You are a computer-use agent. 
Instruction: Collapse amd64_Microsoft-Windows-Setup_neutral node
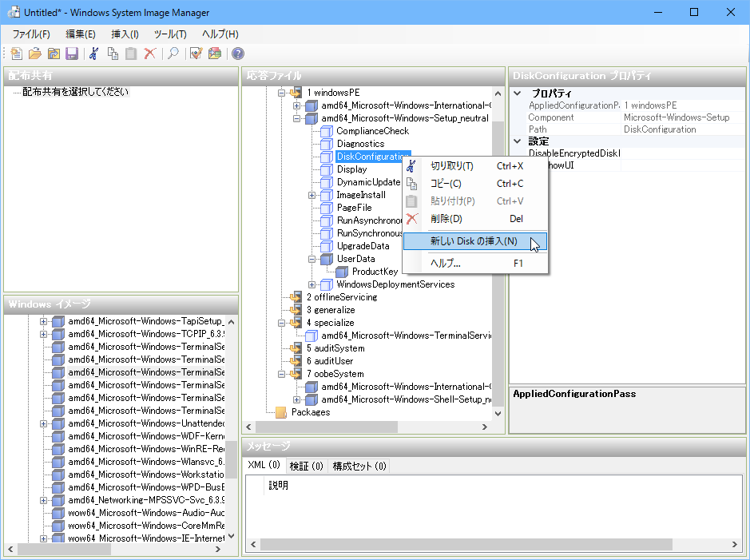pos(296,118)
